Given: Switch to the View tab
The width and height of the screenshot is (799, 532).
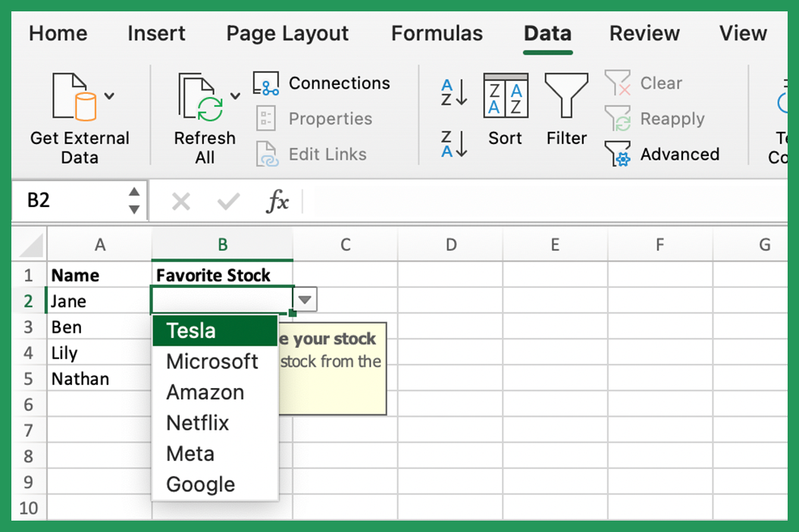Looking at the screenshot, I should (x=743, y=33).
